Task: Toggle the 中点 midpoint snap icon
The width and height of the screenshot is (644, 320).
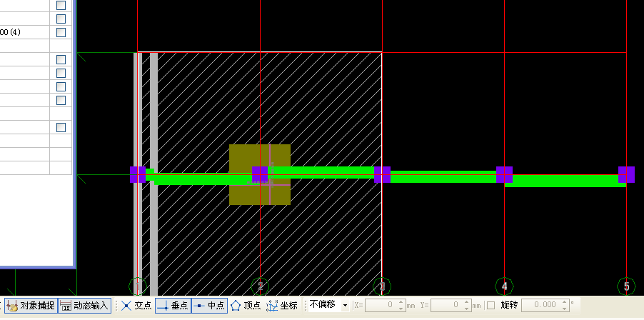Action: (x=209, y=306)
